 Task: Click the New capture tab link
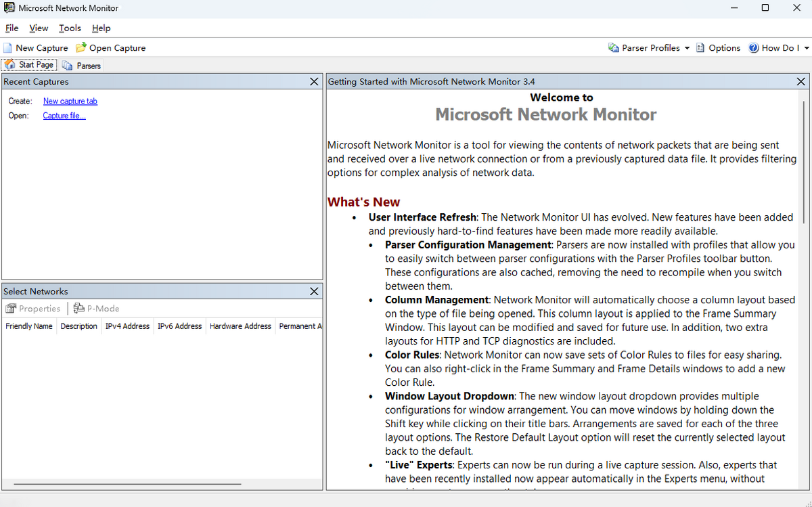70,101
